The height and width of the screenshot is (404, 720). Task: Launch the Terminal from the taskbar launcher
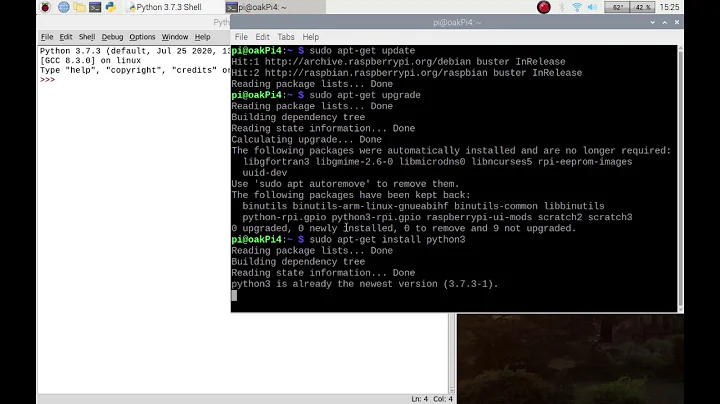coord(95,7)
